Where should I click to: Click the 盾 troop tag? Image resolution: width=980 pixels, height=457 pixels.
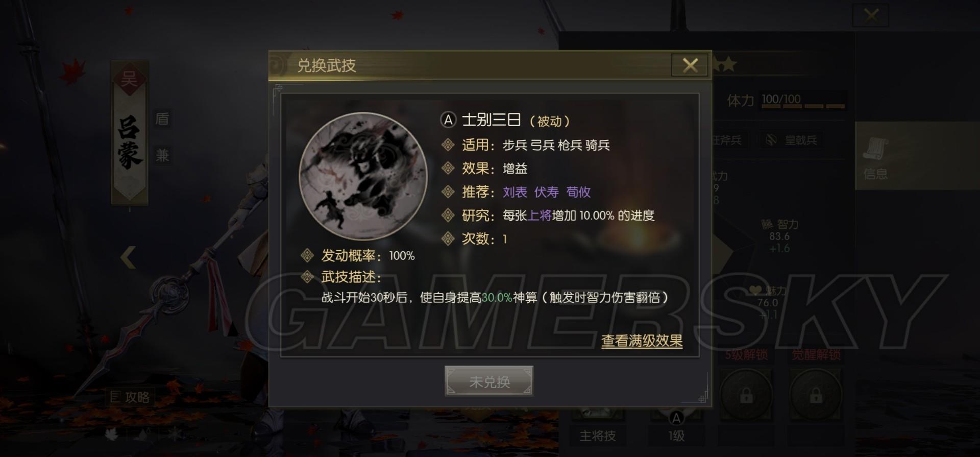click(x=162, y=119)
